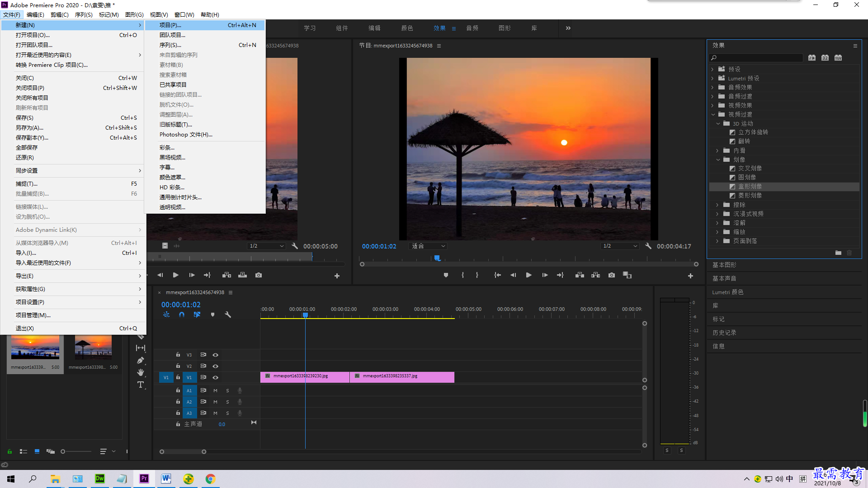Toggle lock on track V3
Screen dimensions: 868x488
click(178, 355)
